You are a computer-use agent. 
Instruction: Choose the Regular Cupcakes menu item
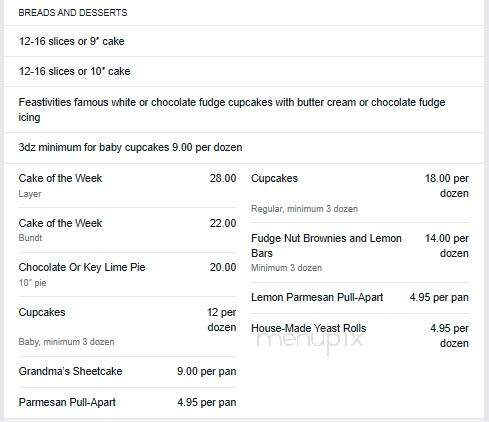click(x=360, y=193)
